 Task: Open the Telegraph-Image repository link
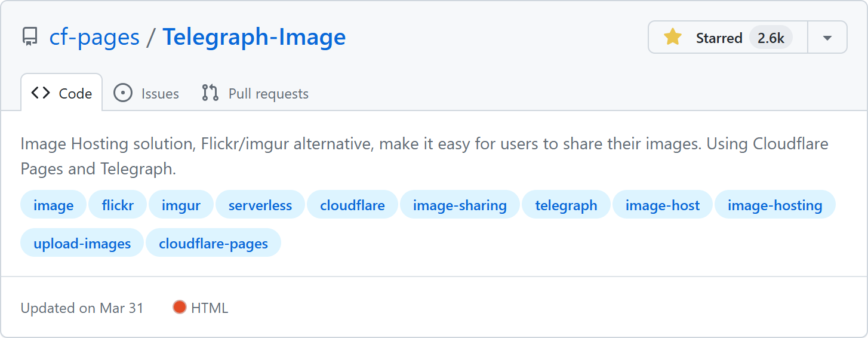[x=254, y=37]
